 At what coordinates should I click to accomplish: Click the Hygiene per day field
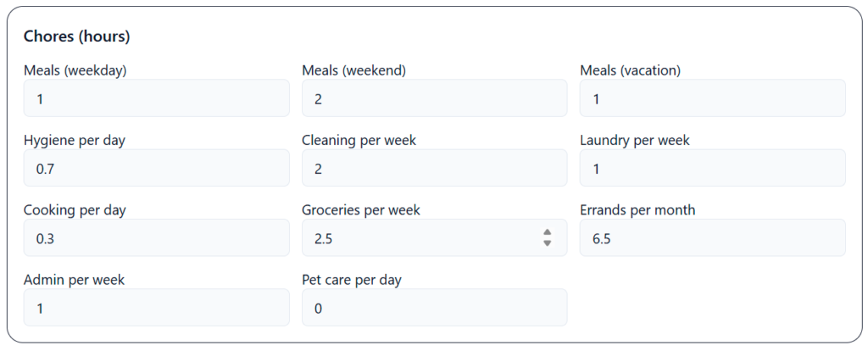(x=156, y=168)
